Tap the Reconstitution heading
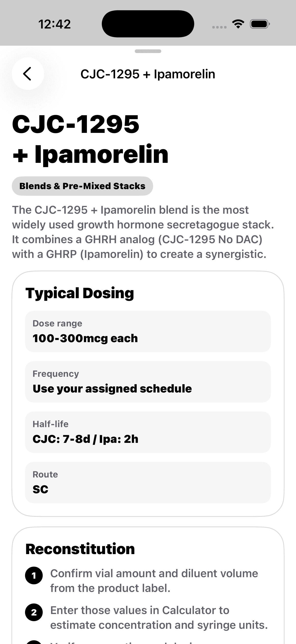The width and height of the screenshot is (296, 644). click(80, 549)
